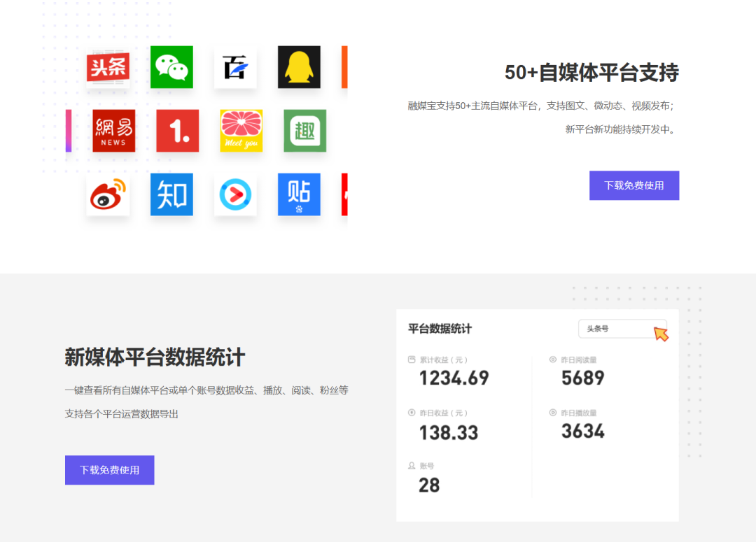756x542 pixels.
Task: Click the line starting 一键查看所有自媒体平台
Action: click(206, 390)
